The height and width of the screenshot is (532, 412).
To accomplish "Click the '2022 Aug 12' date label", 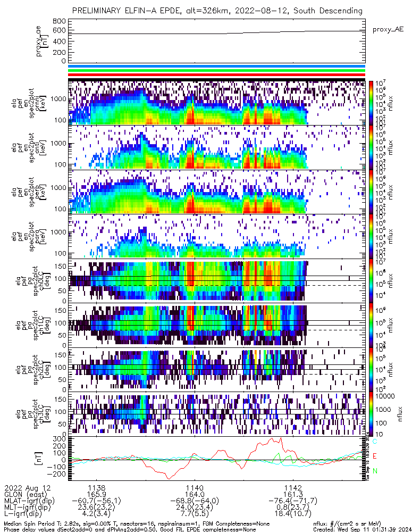I will click(x=28, y=488).
